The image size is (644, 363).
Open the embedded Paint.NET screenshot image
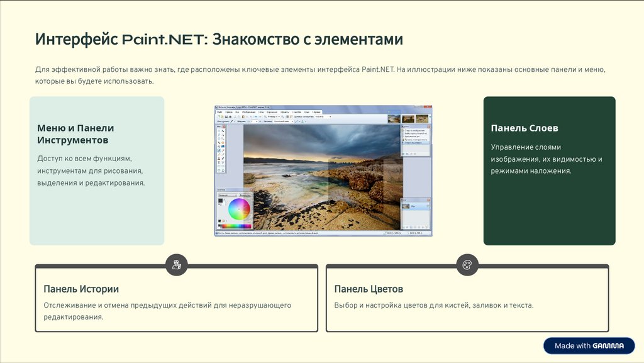click(x=323, y=170)
